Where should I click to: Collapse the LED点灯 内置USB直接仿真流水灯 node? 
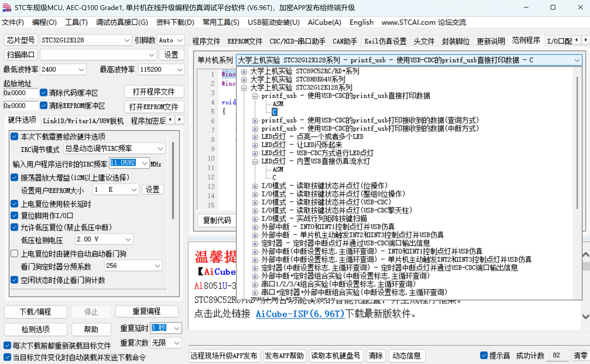pos(255,161)
